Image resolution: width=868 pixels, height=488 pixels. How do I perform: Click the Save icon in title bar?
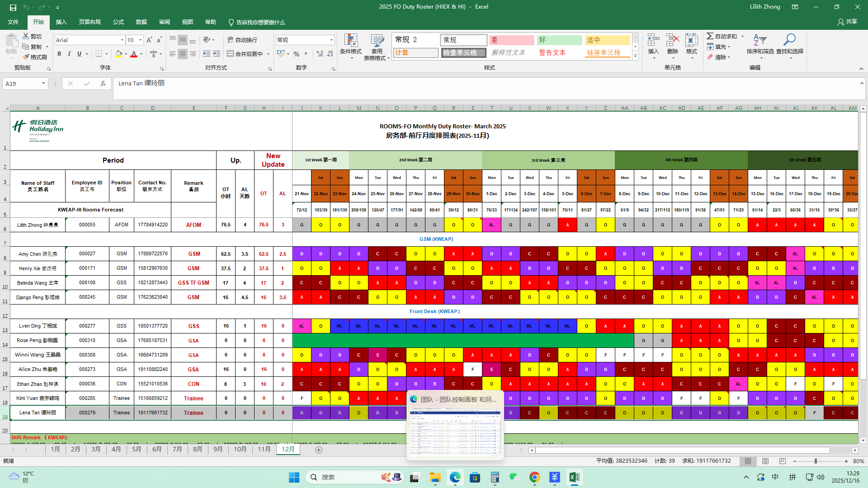[13, 7]
